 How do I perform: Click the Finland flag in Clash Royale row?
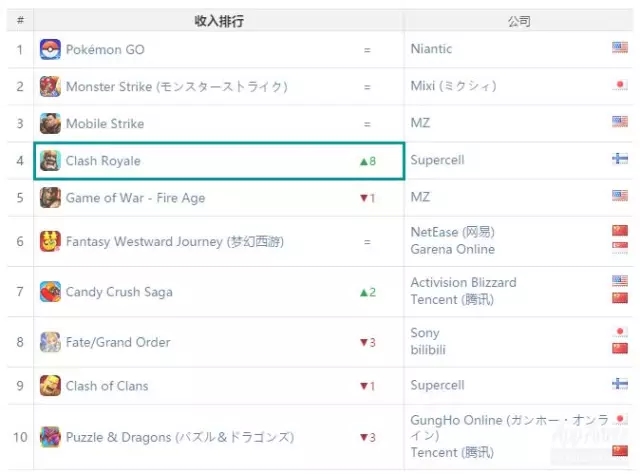click(x=620, y=161)
